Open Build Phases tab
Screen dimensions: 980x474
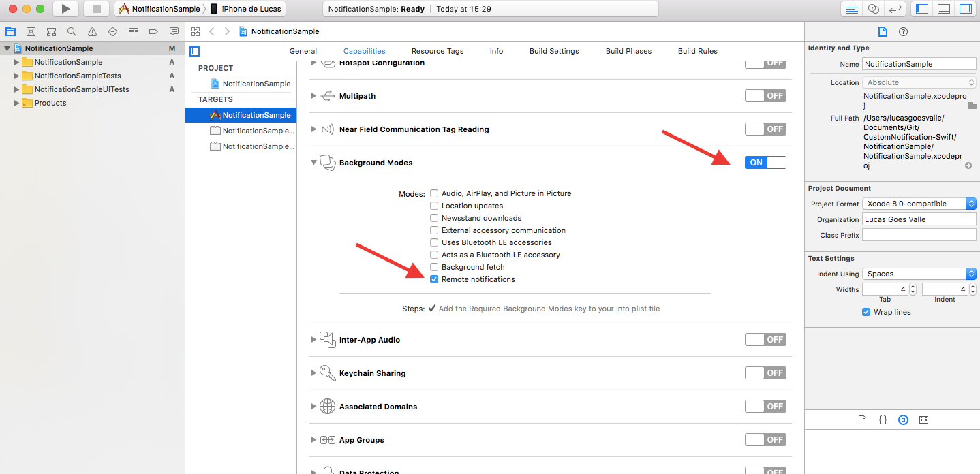pos(628,51)
